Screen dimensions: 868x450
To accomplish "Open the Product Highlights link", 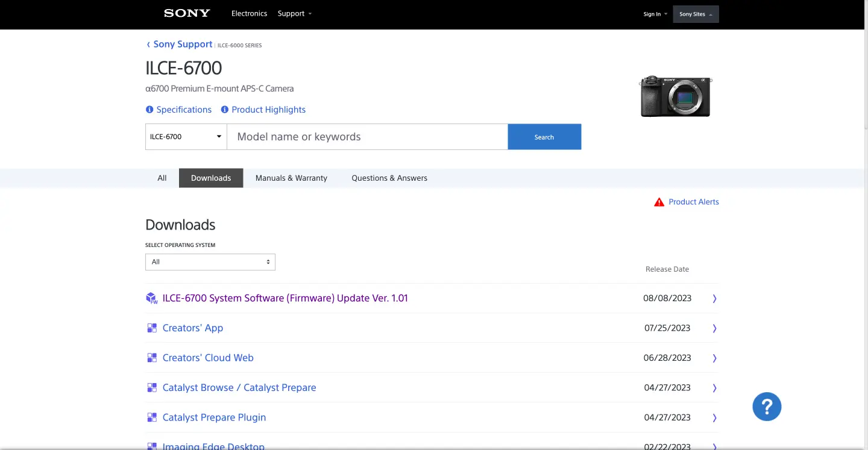I will pos(268,110).
